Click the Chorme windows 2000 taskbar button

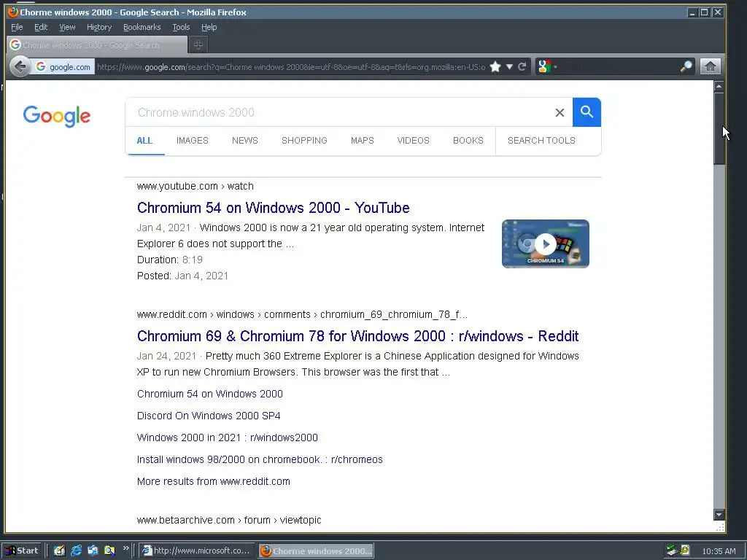pyautogui.click(x=317, y=551)
